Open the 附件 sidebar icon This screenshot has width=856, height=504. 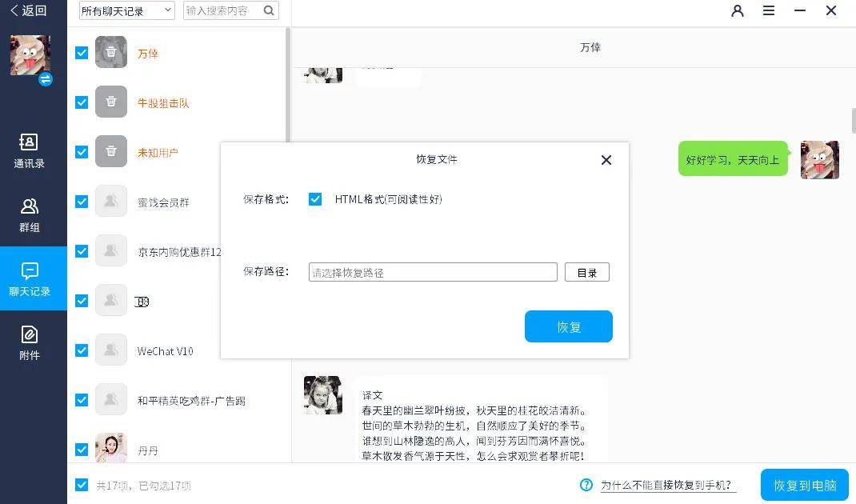(x=28, y=342)
